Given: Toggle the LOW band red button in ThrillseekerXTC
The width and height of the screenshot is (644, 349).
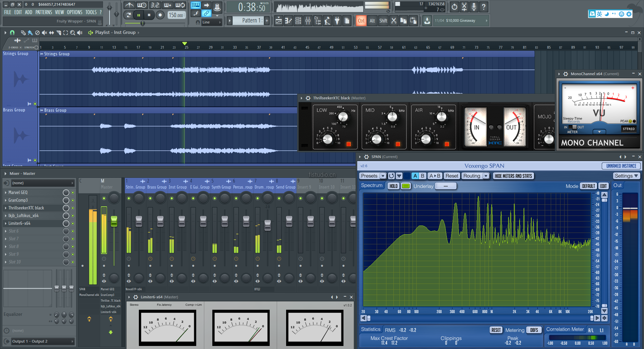Looking at the screenshot, I should pos(348,144).
